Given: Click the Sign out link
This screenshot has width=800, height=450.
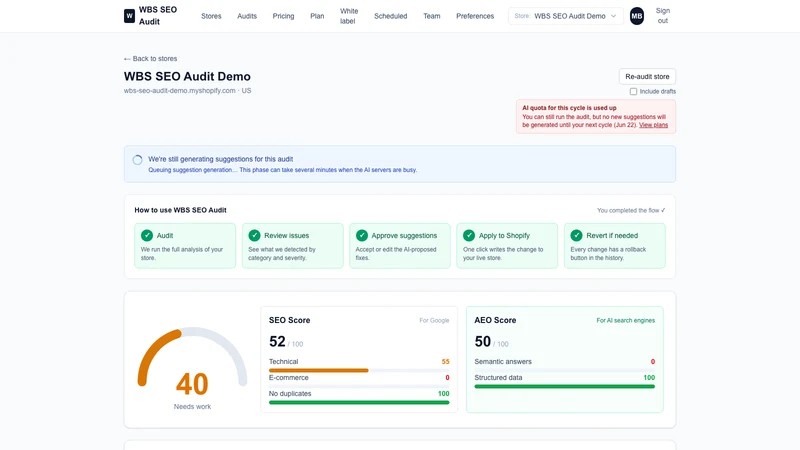Looking at the screenshot, I should [x=663, y=16].
